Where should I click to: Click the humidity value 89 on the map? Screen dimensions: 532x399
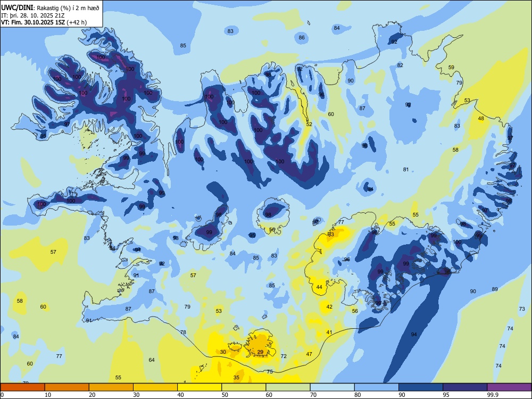click(495, 289)
